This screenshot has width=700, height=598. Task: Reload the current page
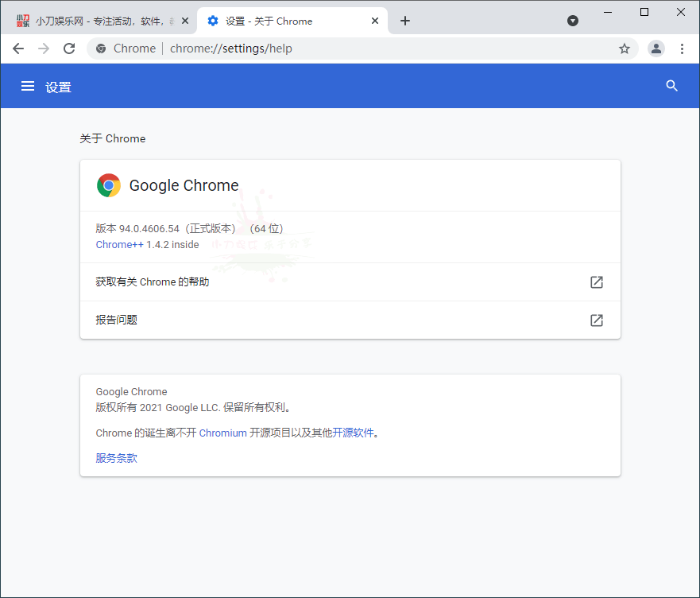click(x=69, y=49)
